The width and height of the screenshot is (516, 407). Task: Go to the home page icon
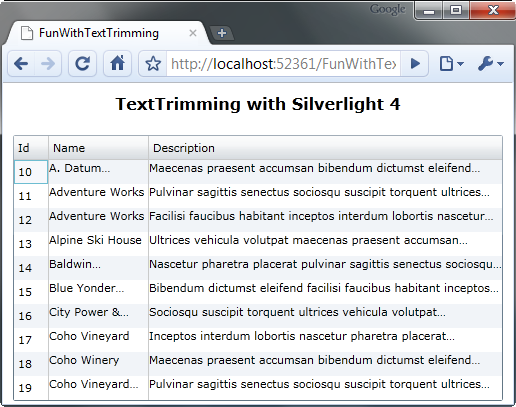click(117, 63)
